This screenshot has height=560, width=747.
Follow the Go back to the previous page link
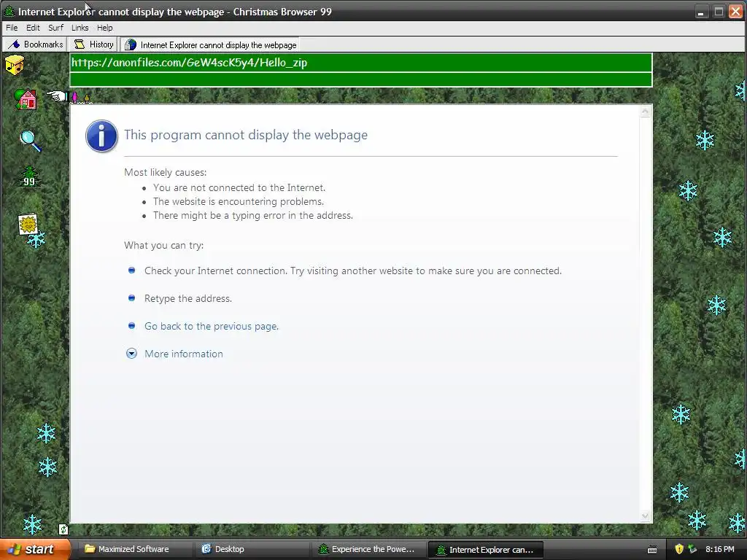pyautogui.click(x=212, y=326)
